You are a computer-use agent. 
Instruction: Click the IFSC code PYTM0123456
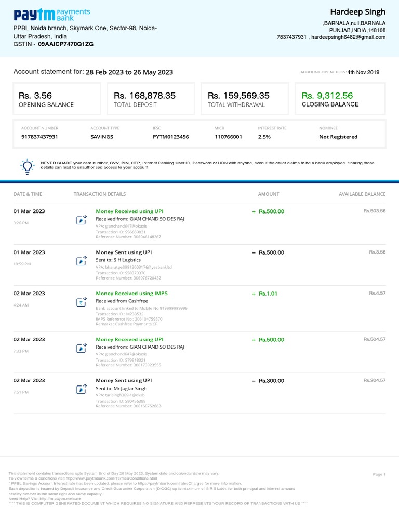[x=170, y=137]
